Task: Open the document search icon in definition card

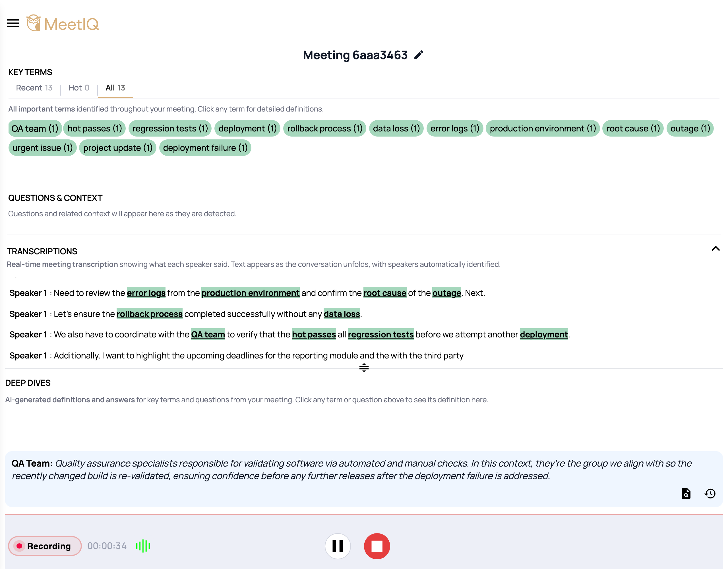Action: point(686,493)
